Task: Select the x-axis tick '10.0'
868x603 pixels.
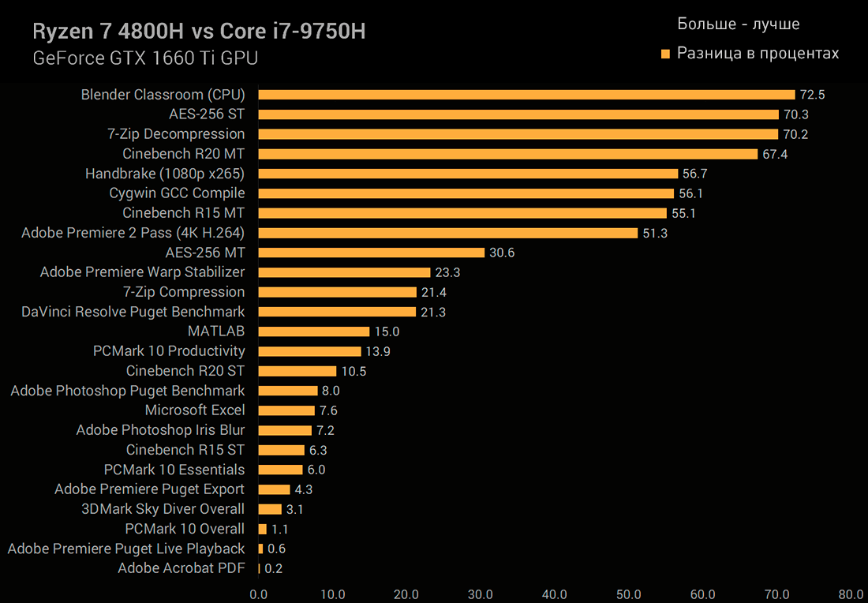Action: pyautogui.click(x=332, y=594)
